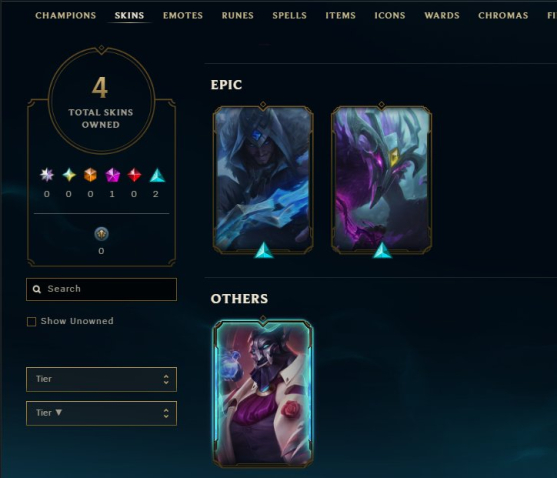Screen dimensions: 557x478
Task: Click the arrows on the first Tier dropdown
Action: pyautogui.click(x=166, y=379)
